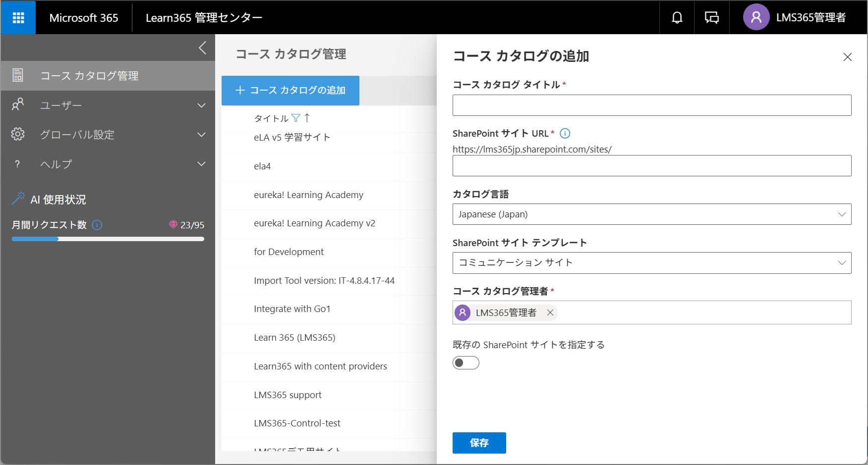The width and height of the screenshot is (868, 465).
Task: Open Learn365 管理センター header link
Action: coord(204,18)
